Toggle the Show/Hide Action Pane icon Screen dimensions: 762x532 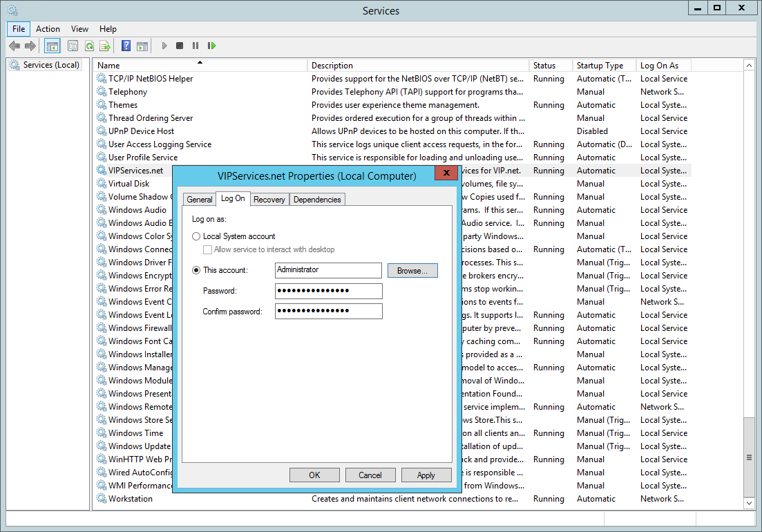(142, 46)
